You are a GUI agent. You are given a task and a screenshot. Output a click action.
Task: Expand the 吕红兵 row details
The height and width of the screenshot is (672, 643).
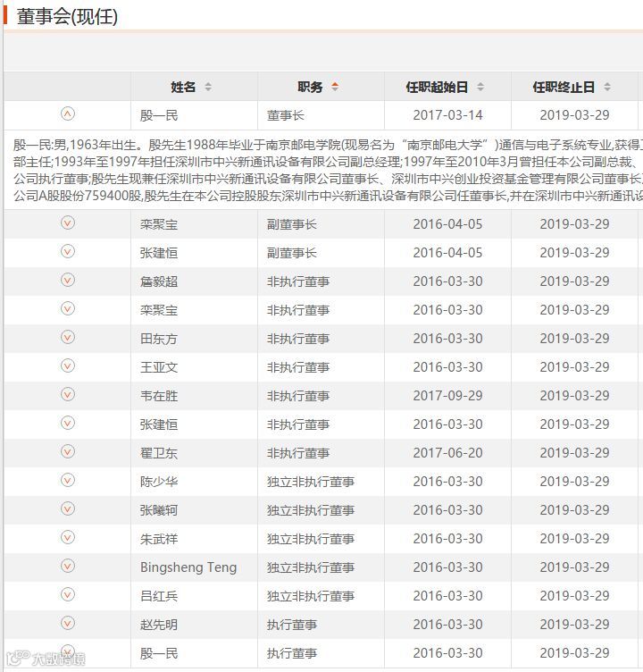67,594
